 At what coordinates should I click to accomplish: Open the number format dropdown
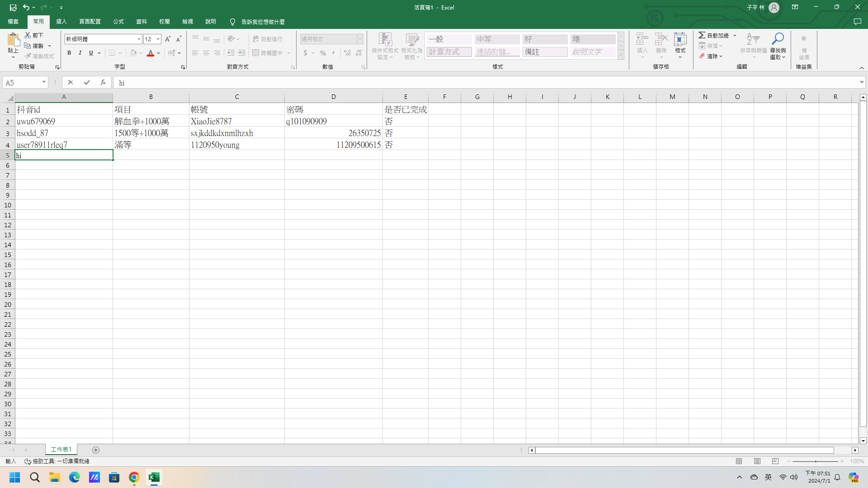360,39
